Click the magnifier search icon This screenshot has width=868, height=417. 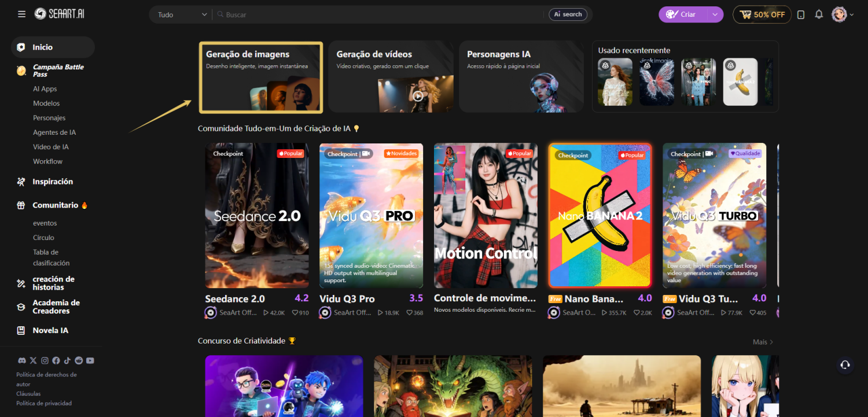tap(220, 14)
